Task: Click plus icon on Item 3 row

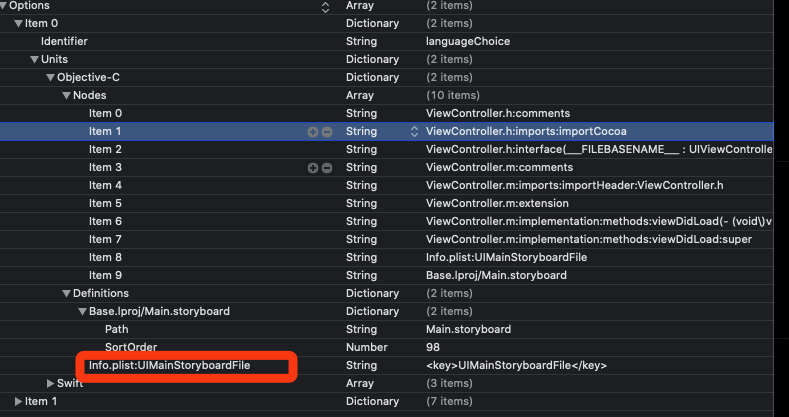Action: coord(312,168)
